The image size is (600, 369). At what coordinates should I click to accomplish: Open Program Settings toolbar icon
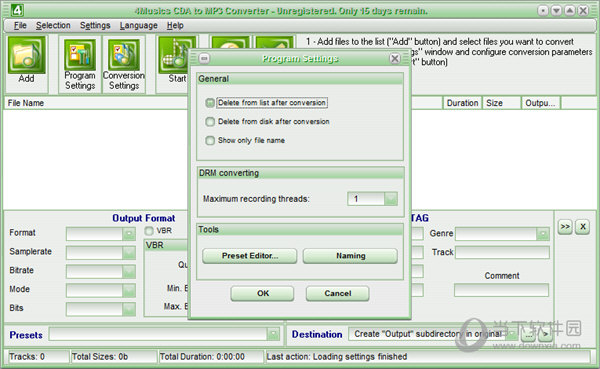80,55
